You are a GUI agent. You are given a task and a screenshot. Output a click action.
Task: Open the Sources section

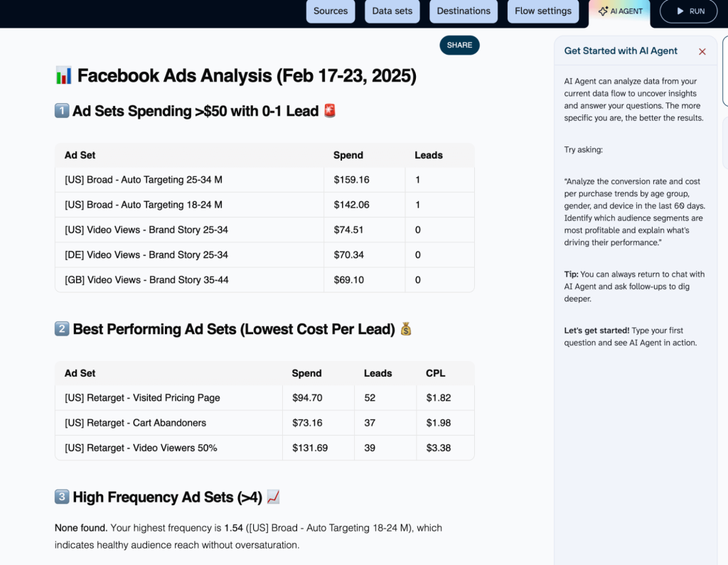point(330,11)
